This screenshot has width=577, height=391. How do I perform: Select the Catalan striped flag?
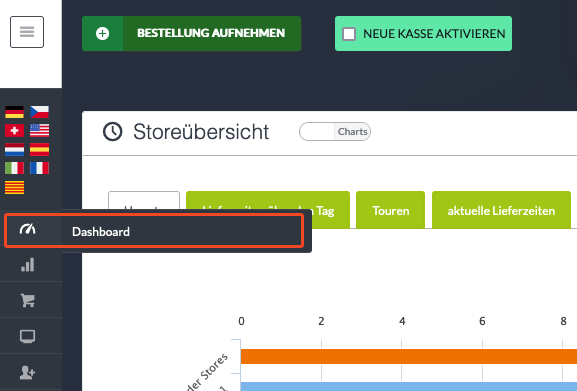(x=15, y=188)
